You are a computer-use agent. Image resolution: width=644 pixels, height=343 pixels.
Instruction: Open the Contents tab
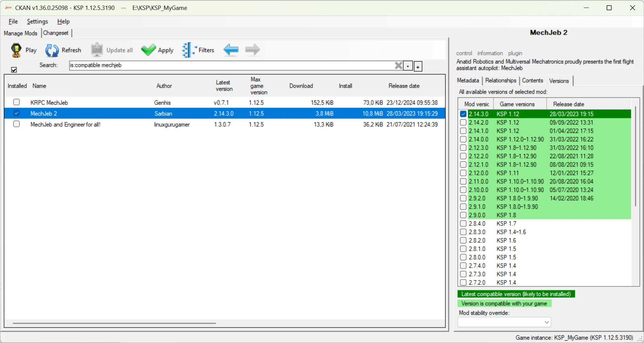[x=532, y=80]
